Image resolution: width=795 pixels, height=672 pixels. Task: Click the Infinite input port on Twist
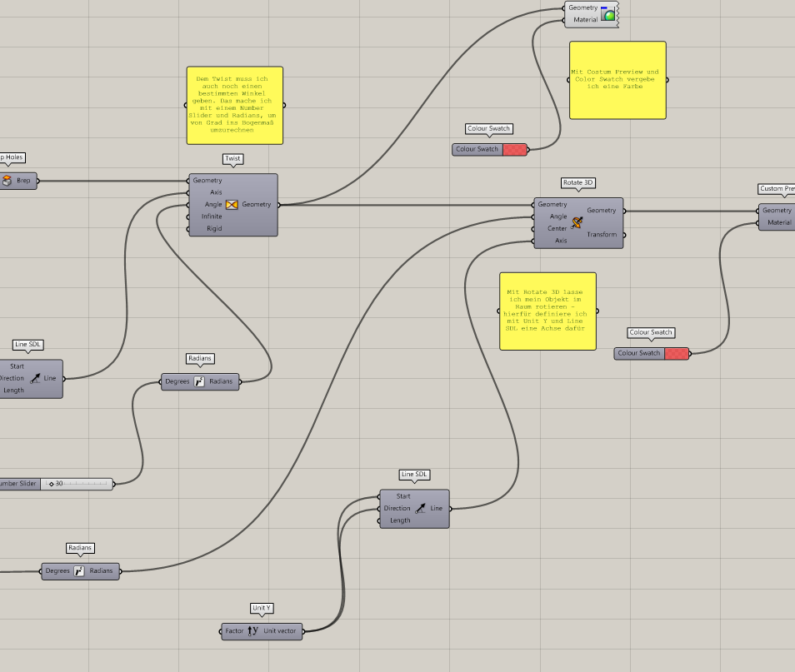212,216
